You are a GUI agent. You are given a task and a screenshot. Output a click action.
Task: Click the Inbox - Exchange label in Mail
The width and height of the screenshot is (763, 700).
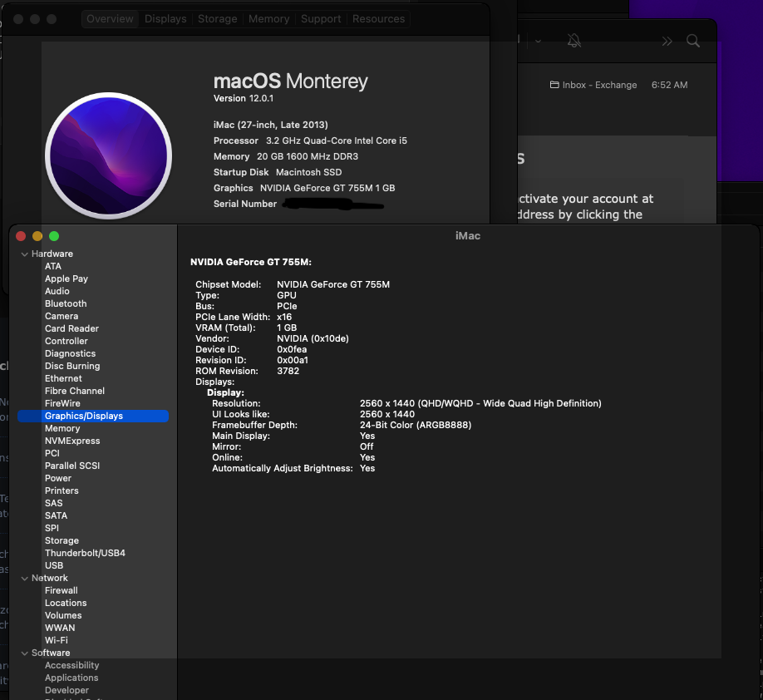point(599,85)
